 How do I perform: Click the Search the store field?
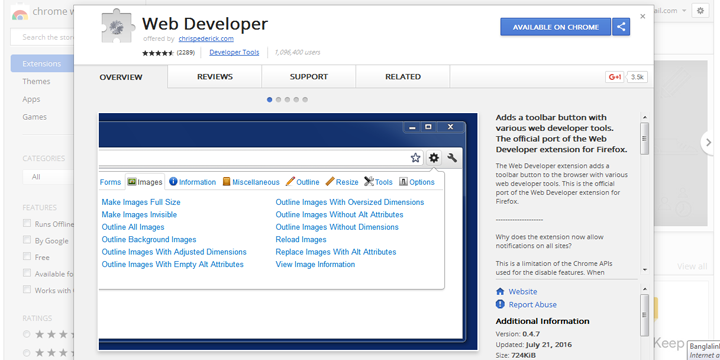pyautogui.click(x=42, y=37)
